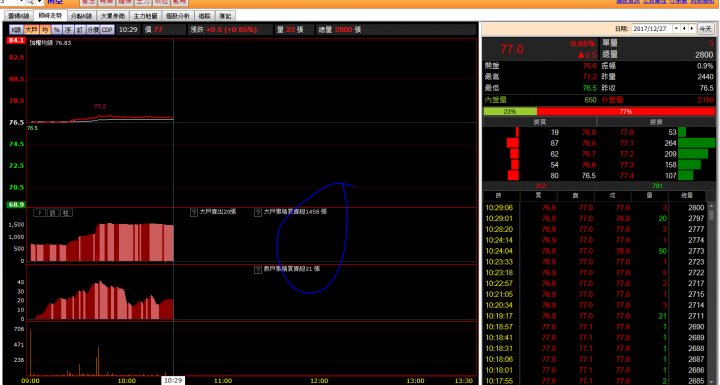
Task: Click the rightmost link in top orange bar
Action: (702, 1)
